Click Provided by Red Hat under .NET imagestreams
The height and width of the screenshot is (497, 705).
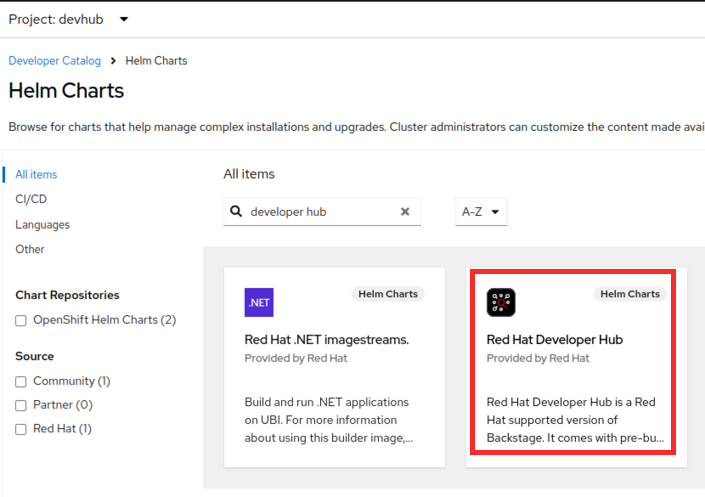coord(296,358)
